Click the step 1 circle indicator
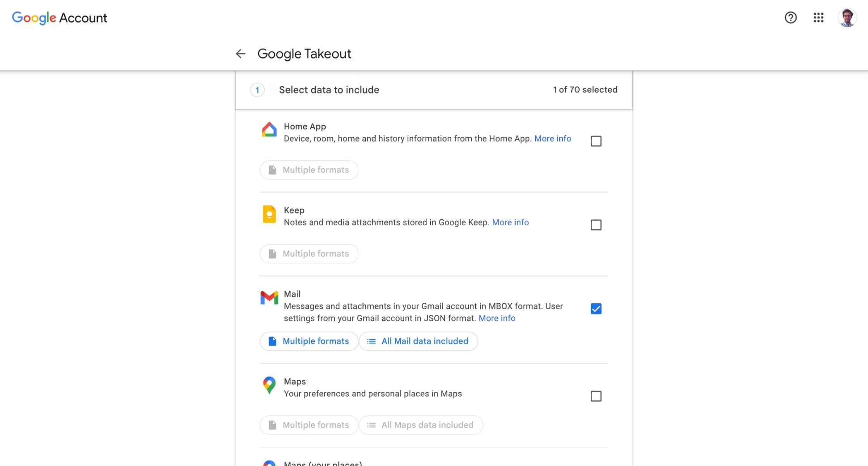Image resolution: width=868 pixels, height=466 pixels. click(x=257, y=90)
